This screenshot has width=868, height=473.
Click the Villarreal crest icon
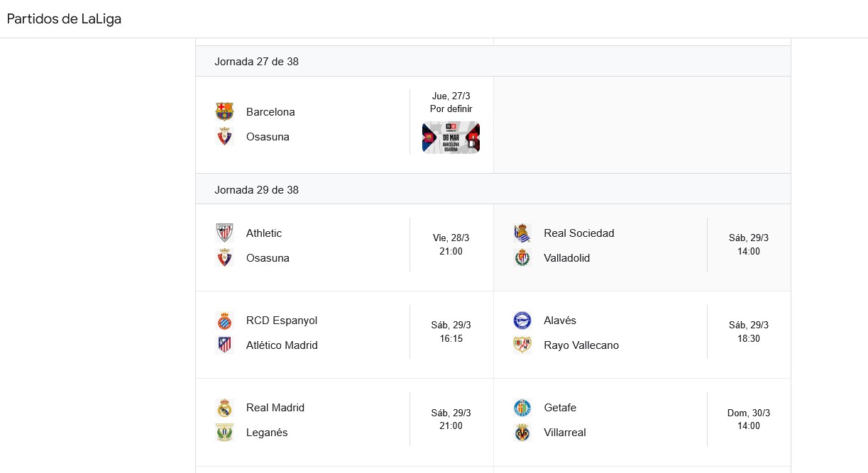click(522, 433)
